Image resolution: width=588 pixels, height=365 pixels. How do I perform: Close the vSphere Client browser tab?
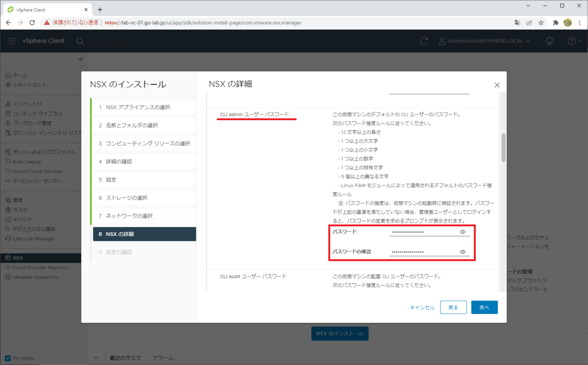coord(86,9)
